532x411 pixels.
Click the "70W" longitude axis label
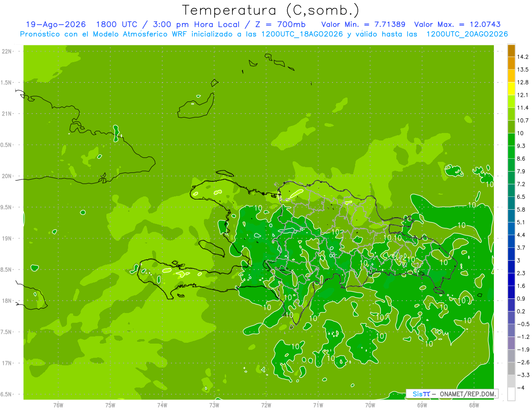pos(370,405)
